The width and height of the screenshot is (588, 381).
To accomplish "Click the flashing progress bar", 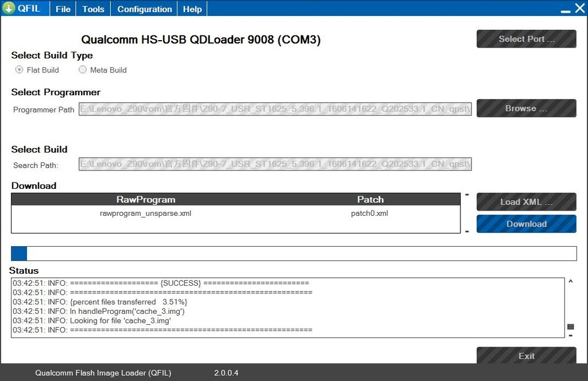I will coord(294,253).
